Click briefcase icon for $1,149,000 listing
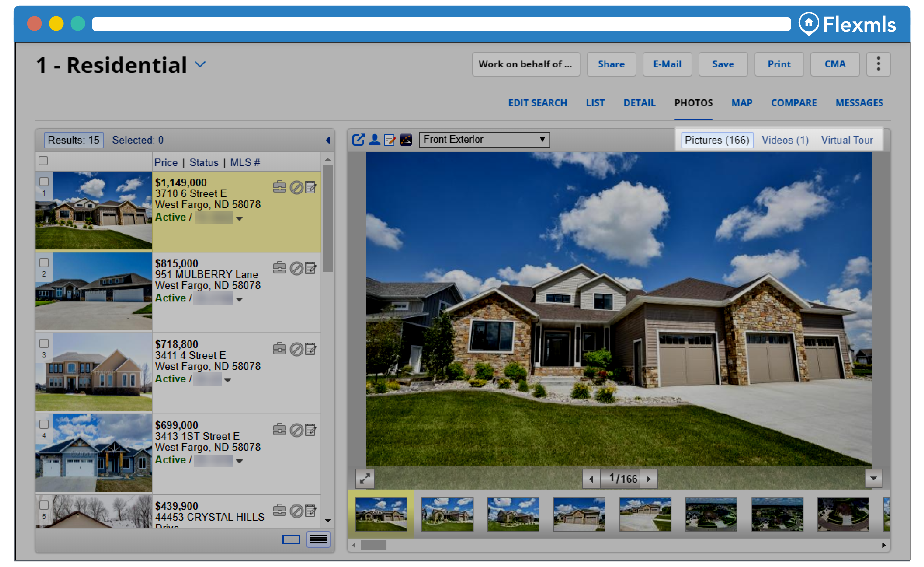The width and height of the screenshot is (924, 567). [x=279, y=187]
